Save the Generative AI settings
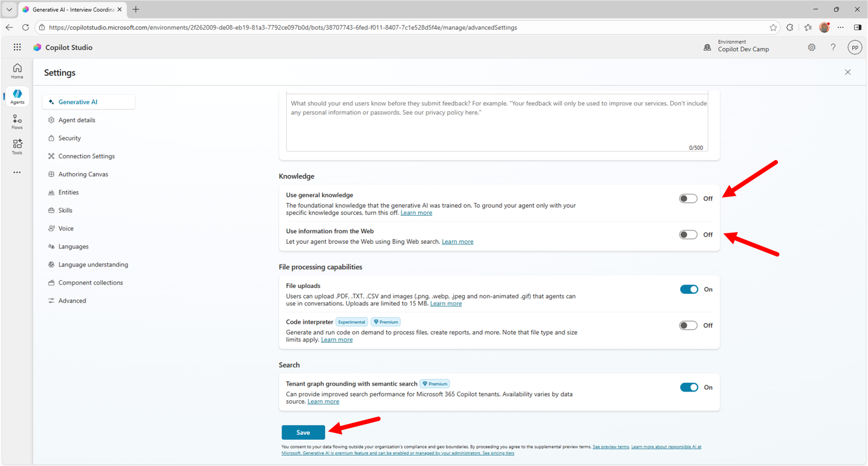 (303, 432)
